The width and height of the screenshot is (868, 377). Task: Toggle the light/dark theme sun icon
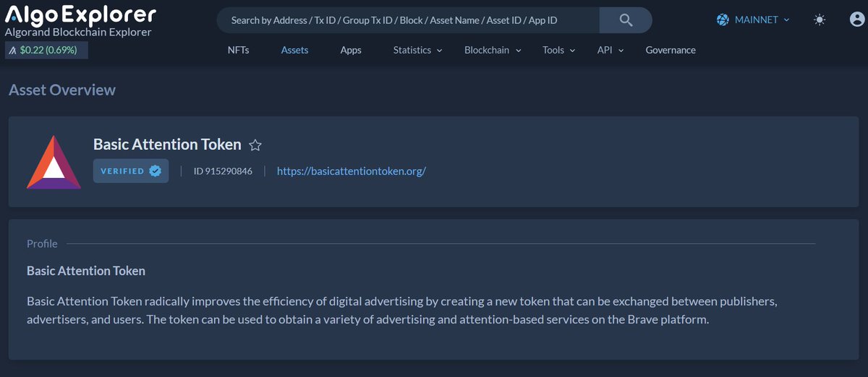coord(820,20)
